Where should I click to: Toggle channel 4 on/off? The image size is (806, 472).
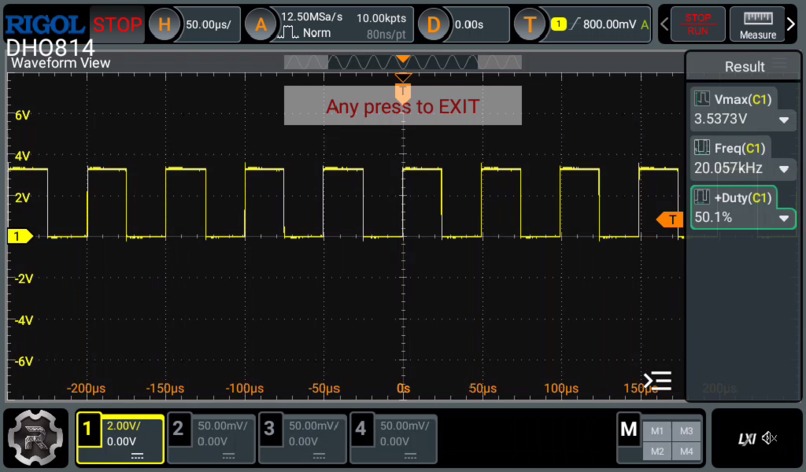click(x=360, y=428)
